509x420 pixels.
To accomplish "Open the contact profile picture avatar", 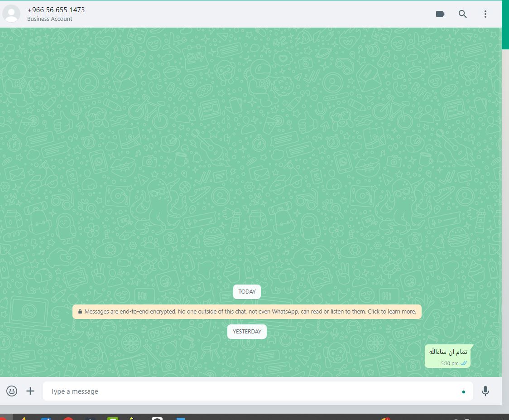I will 11,14.
